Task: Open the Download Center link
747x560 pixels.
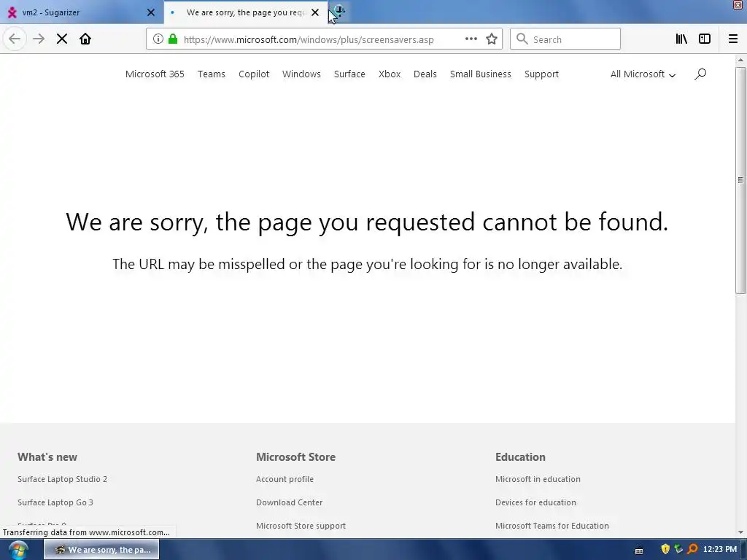Action: [289, 502]
